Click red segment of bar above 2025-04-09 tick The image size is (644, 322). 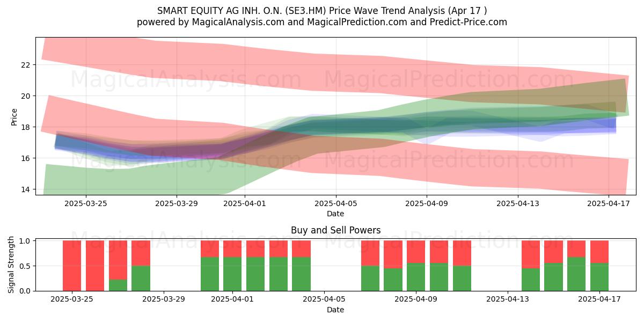pos(416,252)
